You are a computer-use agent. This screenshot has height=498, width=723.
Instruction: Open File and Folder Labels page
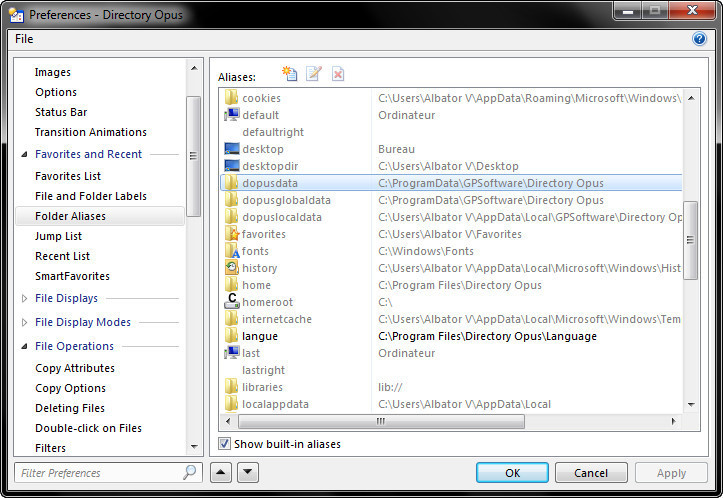coord(91,196)
